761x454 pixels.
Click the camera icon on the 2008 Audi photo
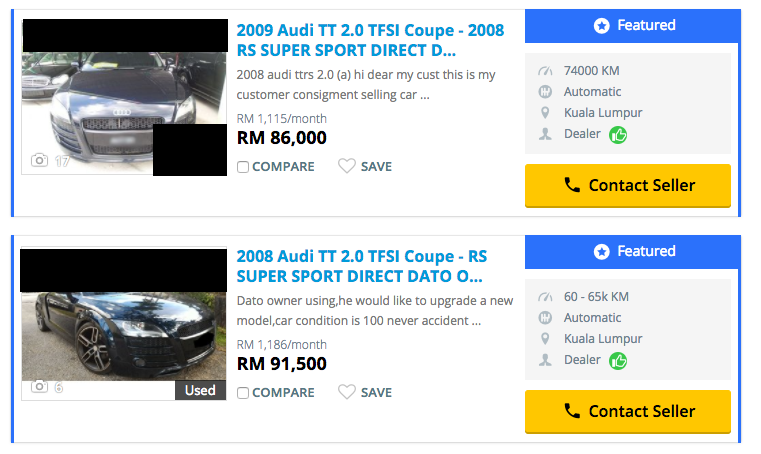(40, 386)
